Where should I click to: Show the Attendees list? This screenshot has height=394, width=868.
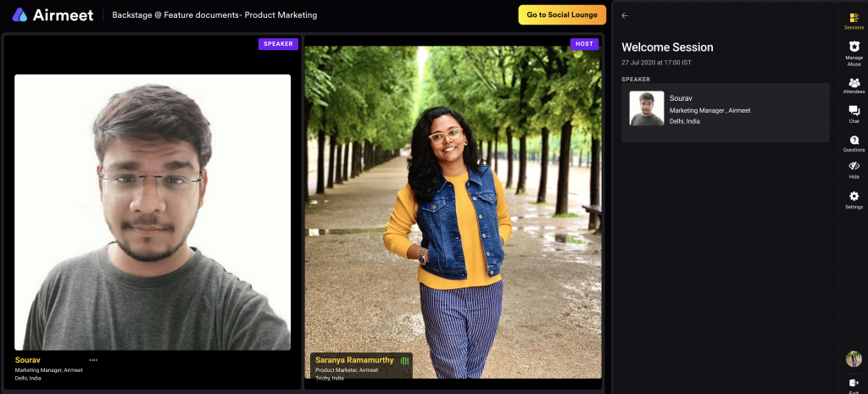[x=854, y=85]
